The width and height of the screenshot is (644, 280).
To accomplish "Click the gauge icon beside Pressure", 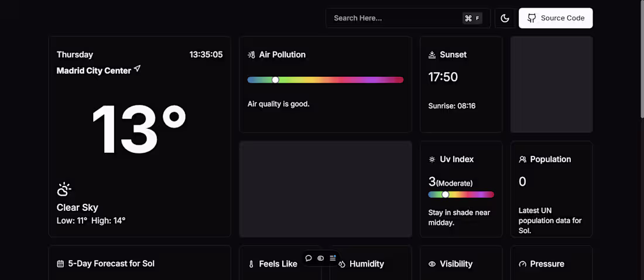I will pos(522,264).
